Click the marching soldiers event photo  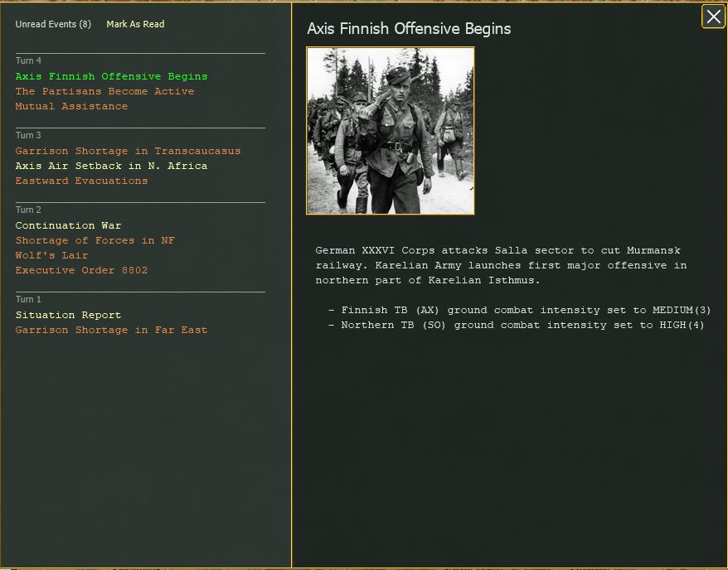pyautogui.click(x=391, y=131)
